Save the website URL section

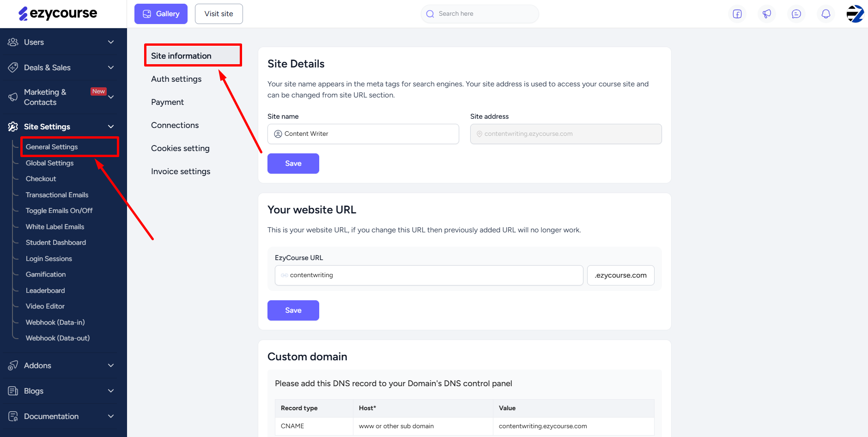[x=293, y=310]
